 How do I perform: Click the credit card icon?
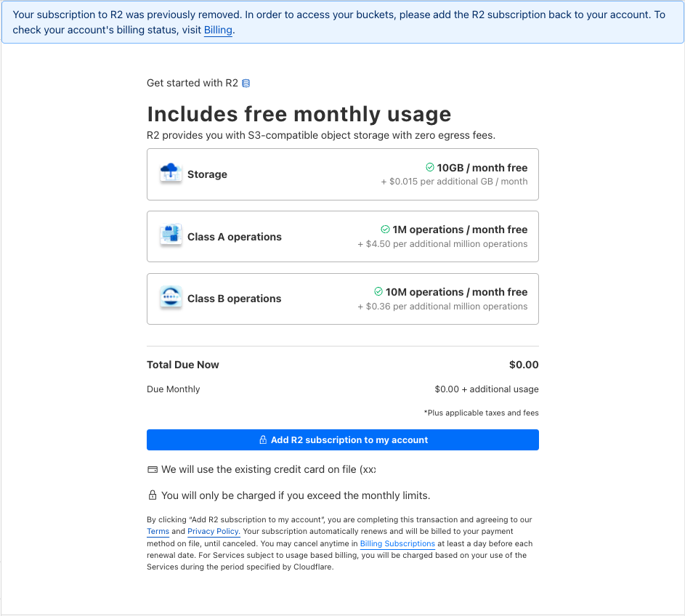[153, 470]
